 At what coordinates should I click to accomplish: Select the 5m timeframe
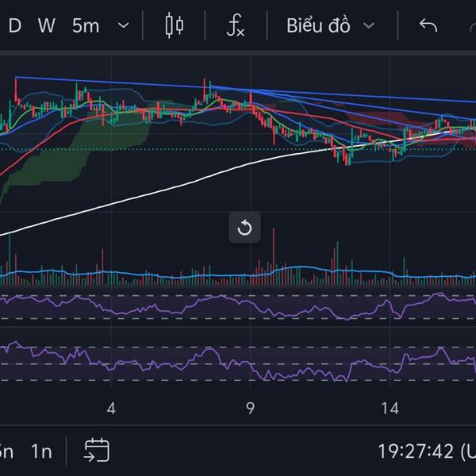[x=86, y=25]
